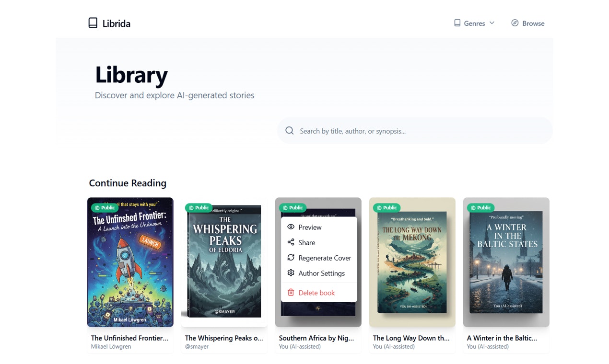Image resolution: width=609 pixels, height=364 pixels.
Task: Click the book icon next to Genres
Action: coord(457,23)
